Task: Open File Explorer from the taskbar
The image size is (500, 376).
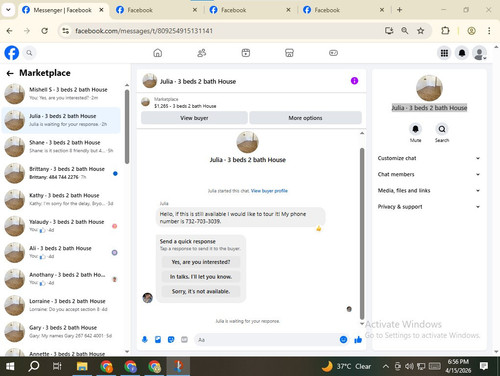Action: pos(82,366)
